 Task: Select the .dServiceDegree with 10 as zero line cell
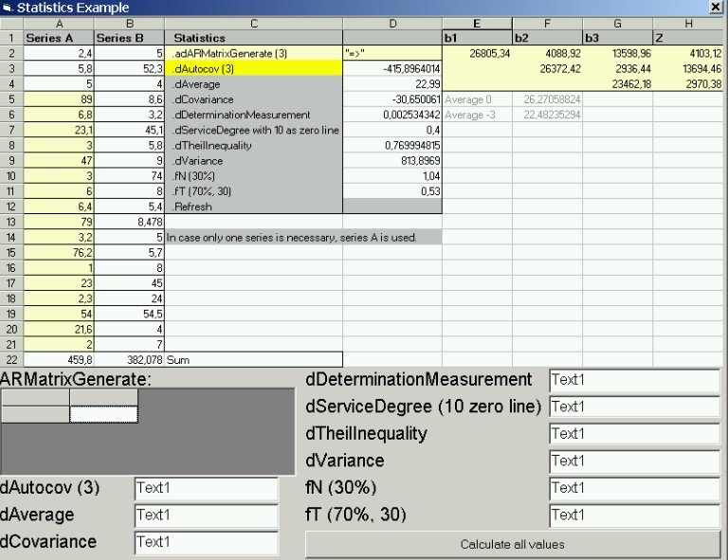(254, 130)
